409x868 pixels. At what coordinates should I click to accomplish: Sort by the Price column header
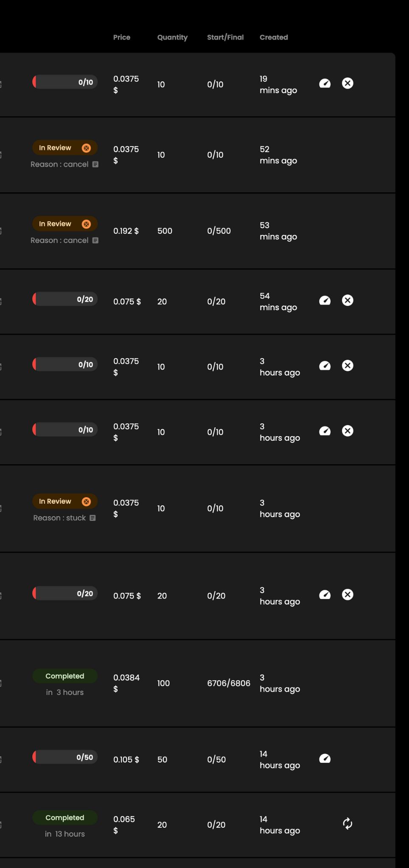122,37
